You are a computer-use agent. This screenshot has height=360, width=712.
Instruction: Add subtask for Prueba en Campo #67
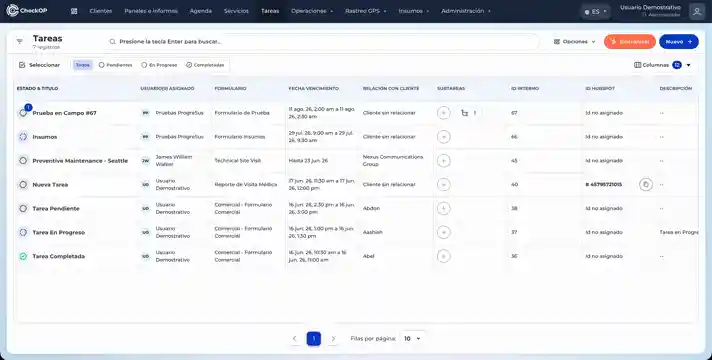tap(444, 113)
